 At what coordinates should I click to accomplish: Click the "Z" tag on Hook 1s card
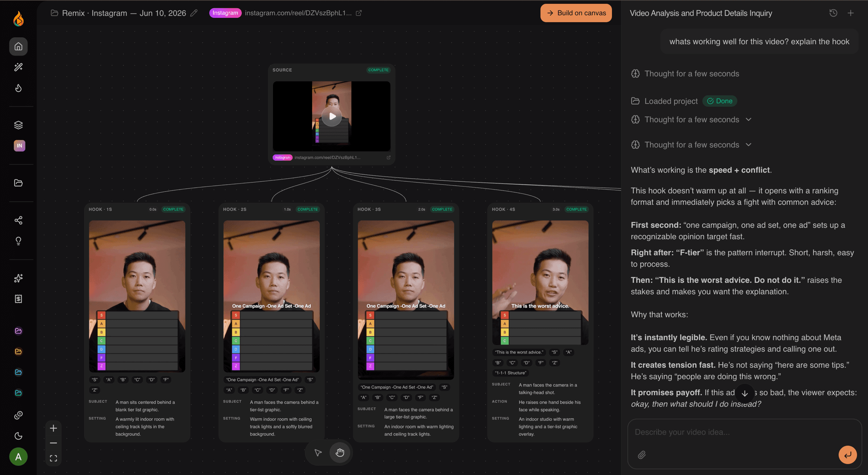(x=95, y=390)
